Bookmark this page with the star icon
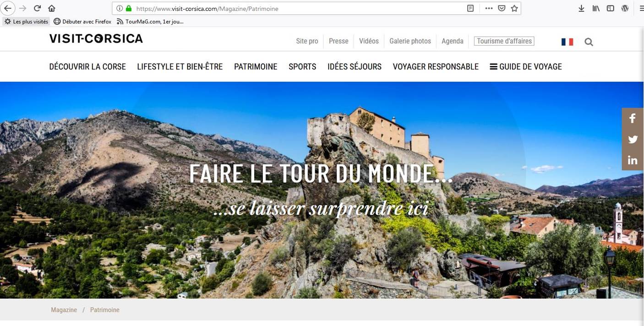This screenshot has width=644, height=326. tap(514, 8)
